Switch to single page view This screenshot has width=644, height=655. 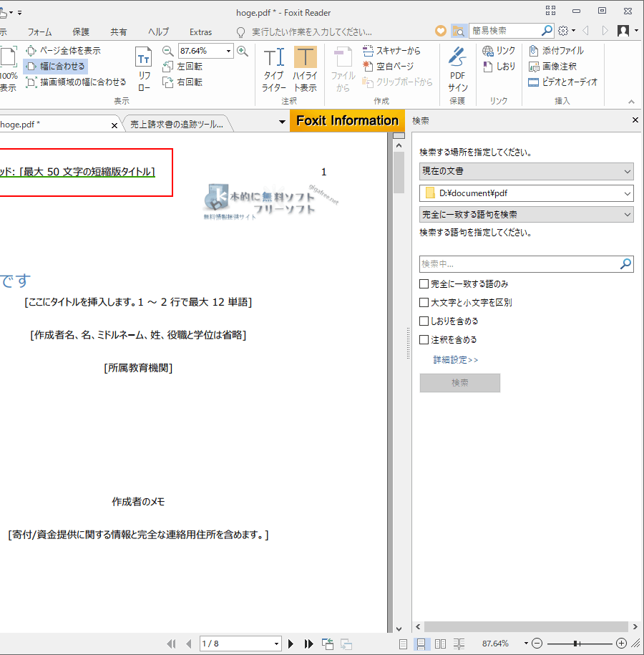coord(403,644)
